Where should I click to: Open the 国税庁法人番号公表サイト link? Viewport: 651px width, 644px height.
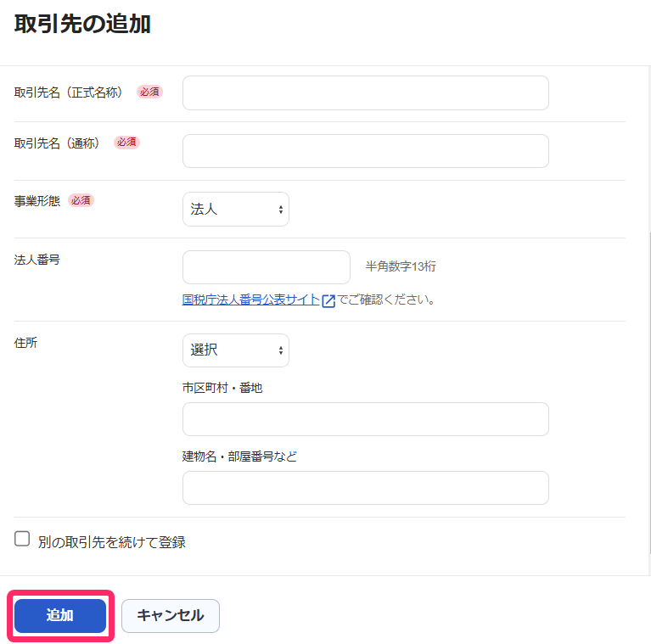tap(250, 300)
